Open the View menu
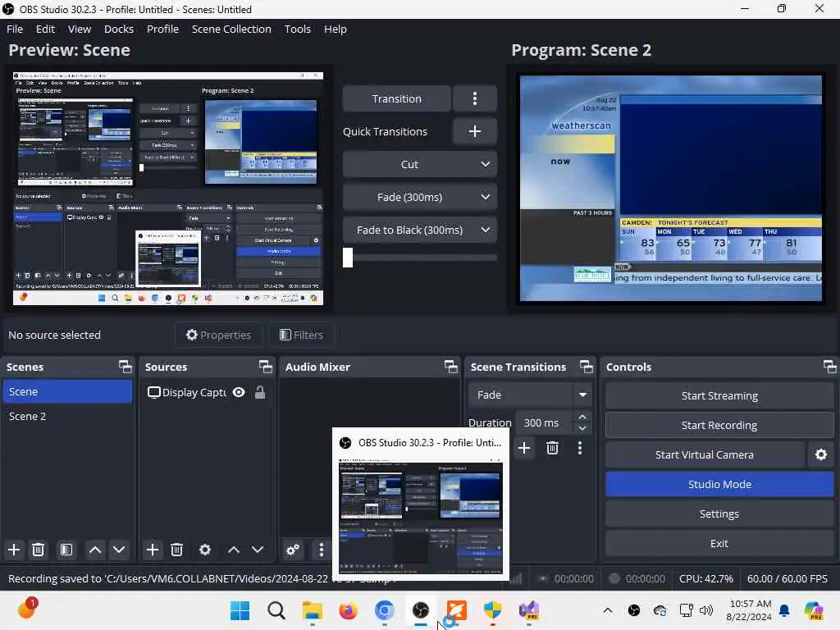Screen dimensions: 840x630 (80, 29)
